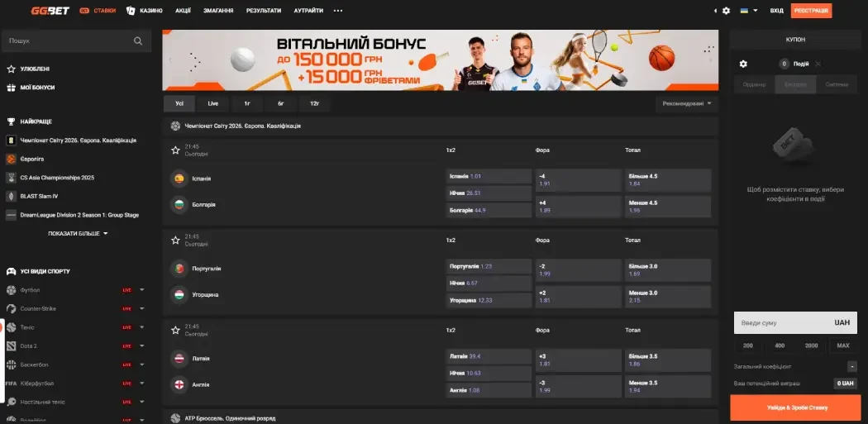Open the language flag dropdown
The height and width of the screenshot is (424, 868).
(x=748, y=11)
